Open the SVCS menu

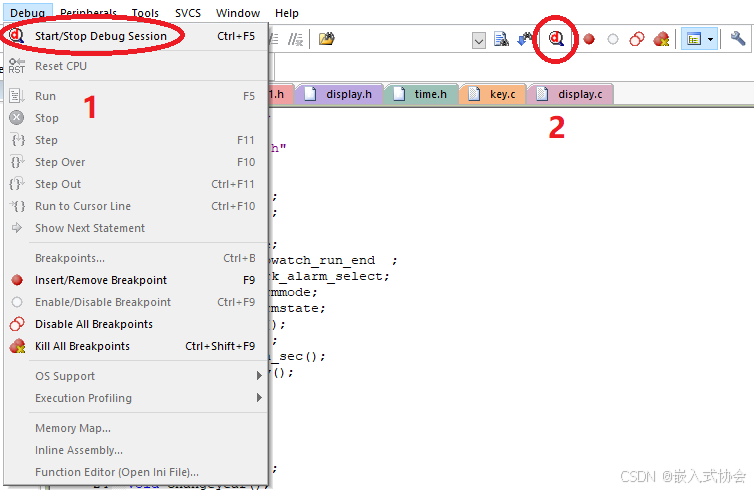point(188,13)
